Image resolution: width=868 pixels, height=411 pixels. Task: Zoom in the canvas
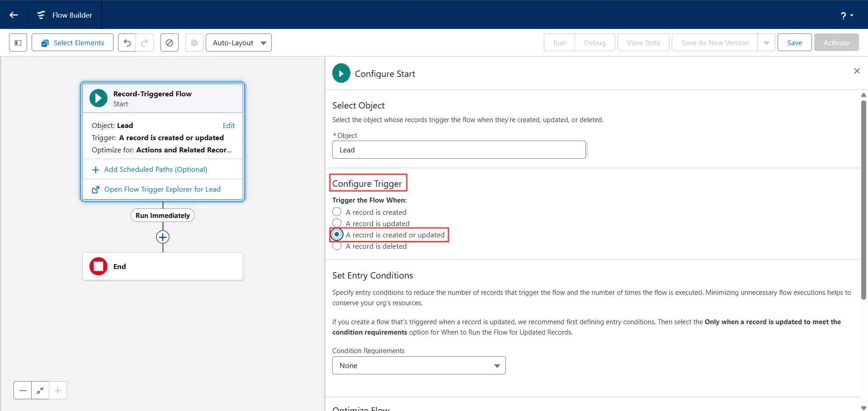(58, 390)
